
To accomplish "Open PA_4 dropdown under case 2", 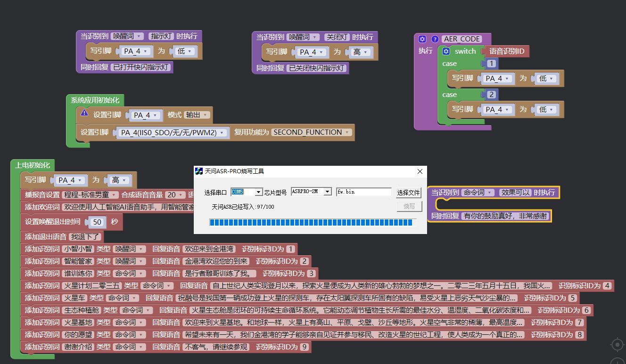I will [x=498, y=110].
